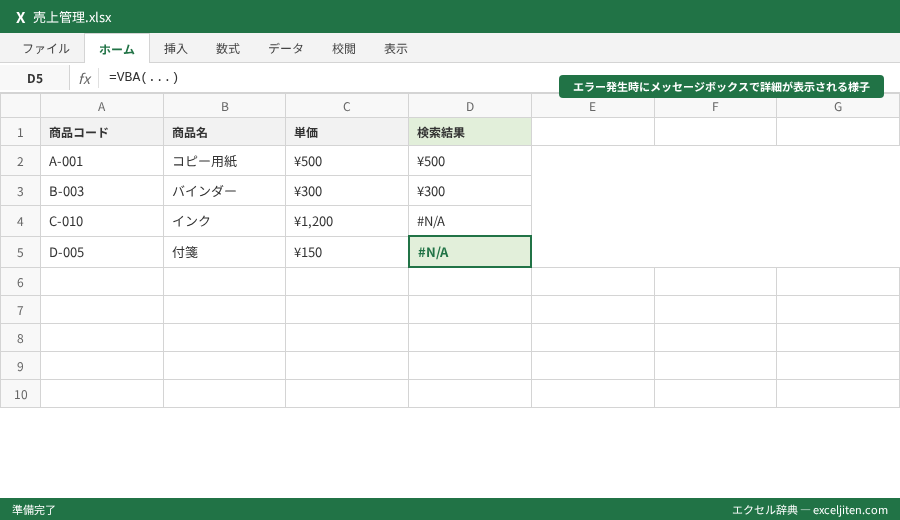Select the インク cell
This screenshot has width=900, height=520.
(x=224, y=221)
